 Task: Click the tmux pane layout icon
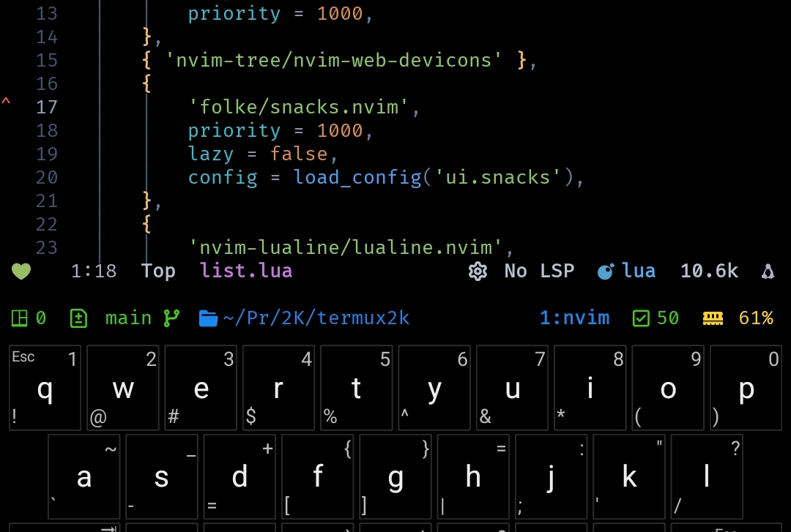[x=19, y=318]
